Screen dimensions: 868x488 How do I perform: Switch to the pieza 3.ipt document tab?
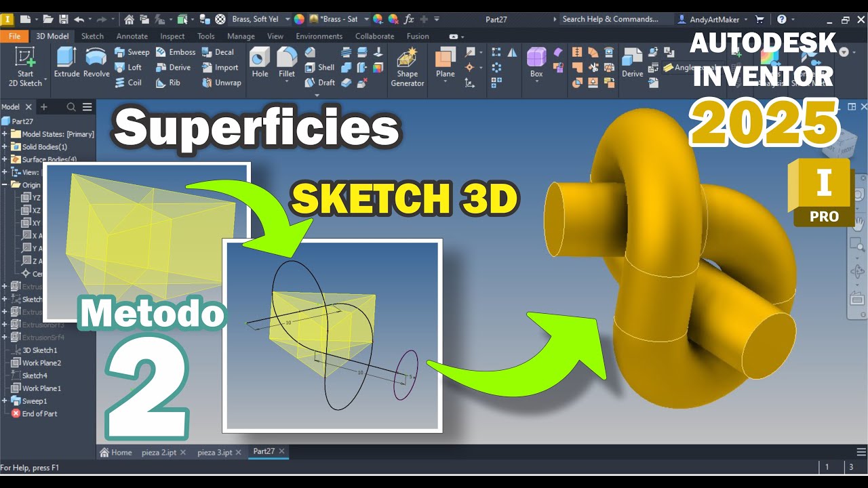point(215,452)
